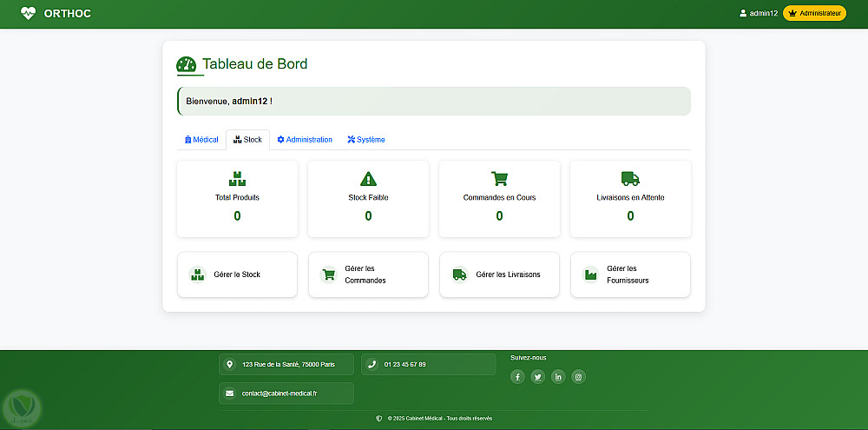The height and width of the screenshot is (430, 868).
Task: Open the Facebook social icon
Action: click(517, 377)
